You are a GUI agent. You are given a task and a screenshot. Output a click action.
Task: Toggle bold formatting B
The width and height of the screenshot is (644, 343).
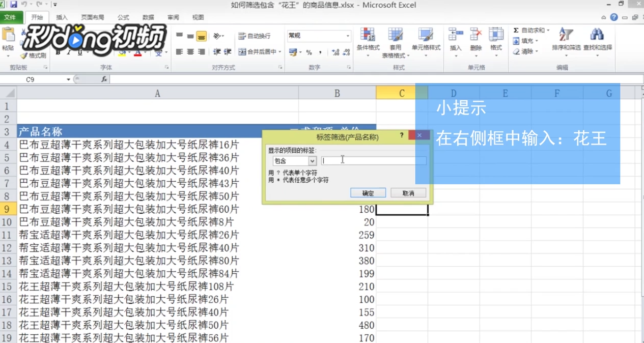pos(58,52)
